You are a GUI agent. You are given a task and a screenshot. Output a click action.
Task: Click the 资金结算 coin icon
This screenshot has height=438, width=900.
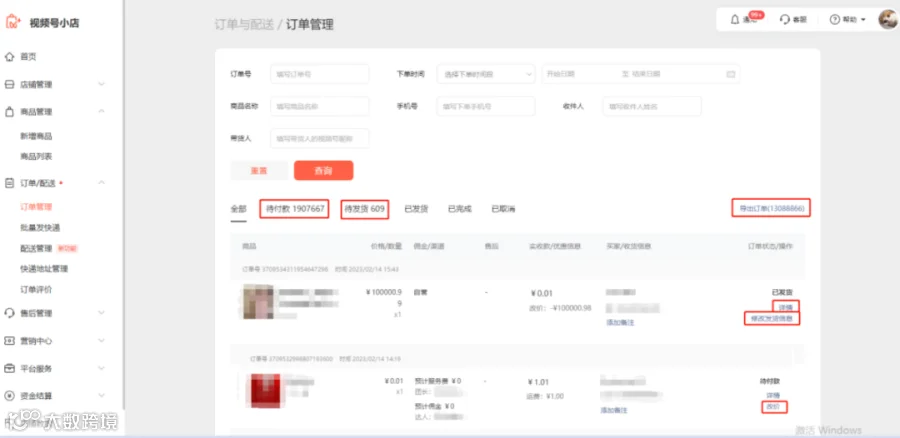click(x=9, y=396)
